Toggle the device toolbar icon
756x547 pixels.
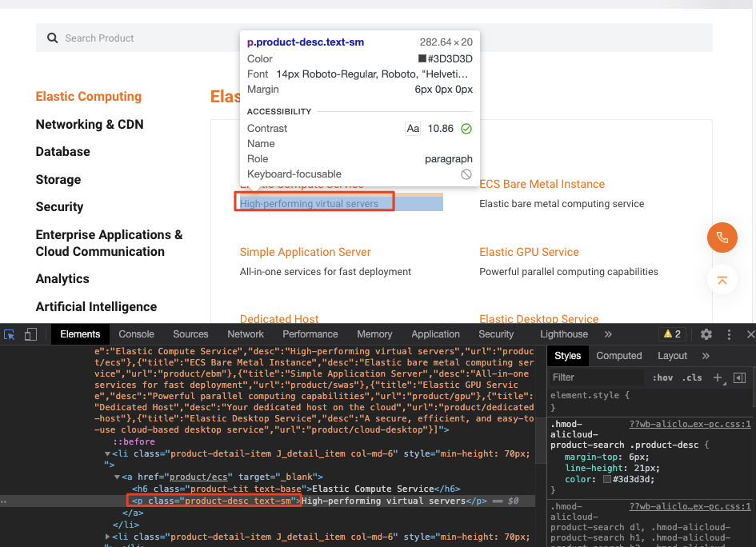tap(31, 334)
